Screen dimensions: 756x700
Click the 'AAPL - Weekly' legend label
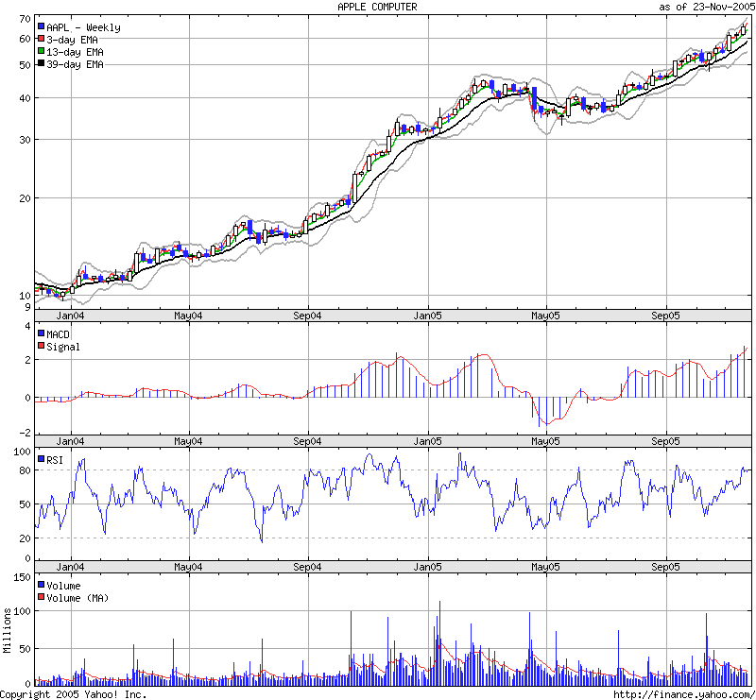point(83,27)
